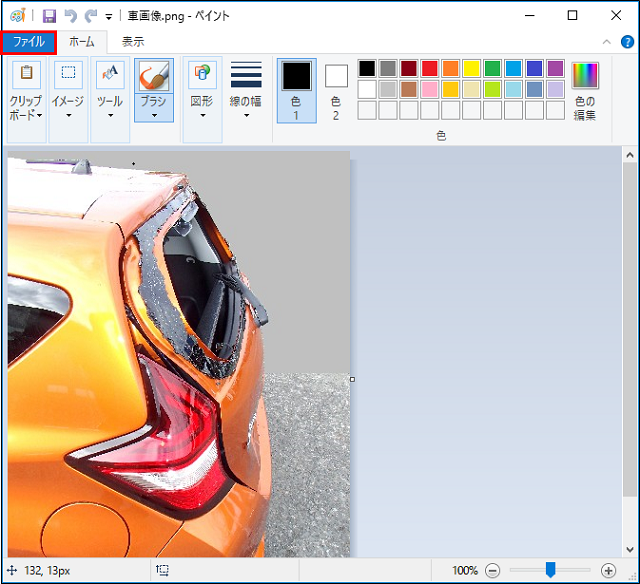Switch to the 表示 ribbon tab
Viewport: 640px width, 584px height.
pos(133,42)
